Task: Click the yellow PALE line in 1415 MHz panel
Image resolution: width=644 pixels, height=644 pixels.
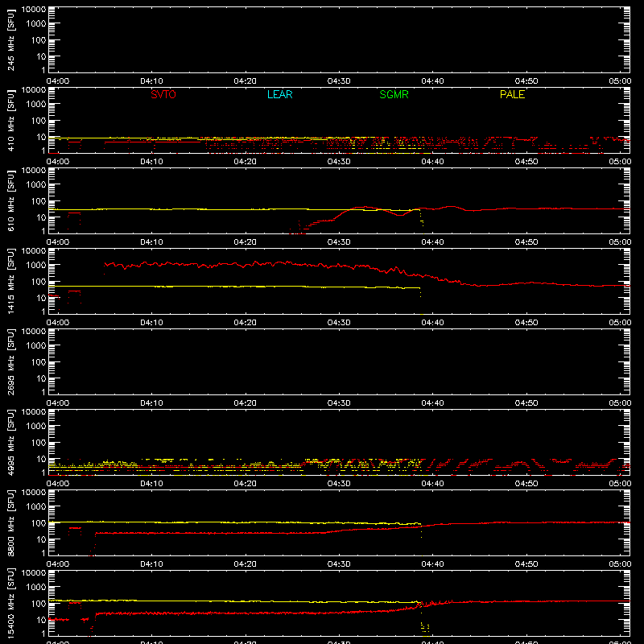Action: [234, 287]
